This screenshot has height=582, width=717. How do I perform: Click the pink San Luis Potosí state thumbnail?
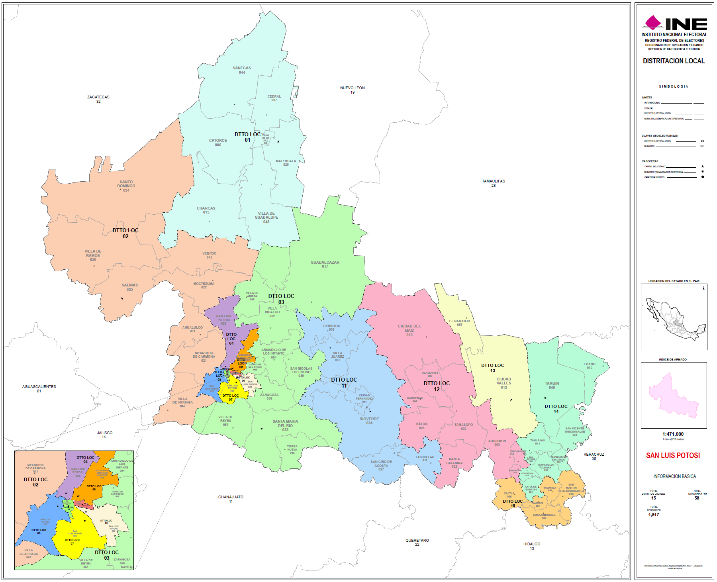(673, 393)
